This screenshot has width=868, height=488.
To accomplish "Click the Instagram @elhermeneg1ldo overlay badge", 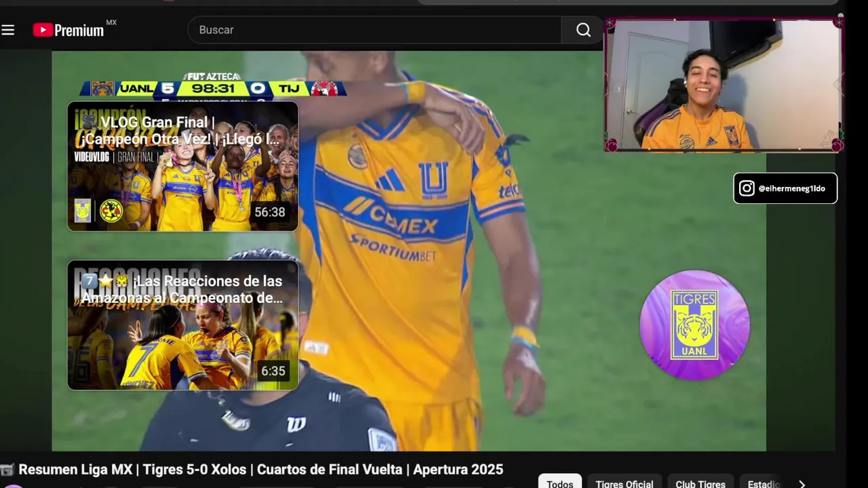I will pos(785,188).
